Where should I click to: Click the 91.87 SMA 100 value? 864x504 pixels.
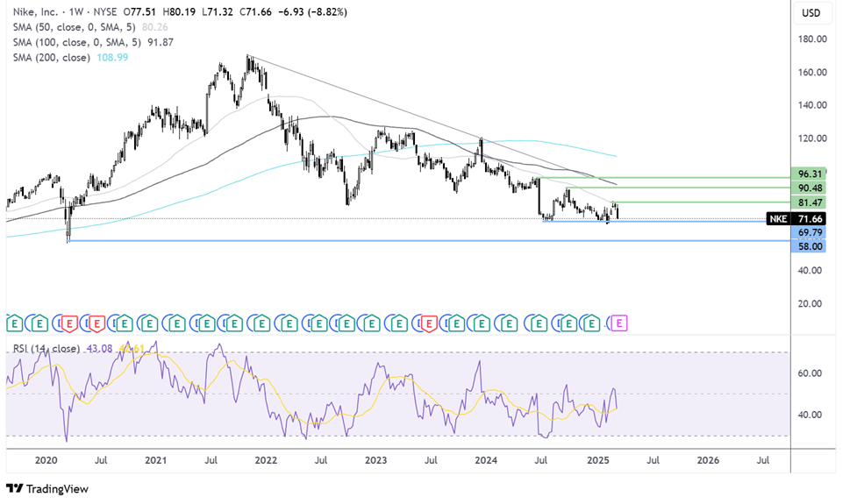point(161,42)
